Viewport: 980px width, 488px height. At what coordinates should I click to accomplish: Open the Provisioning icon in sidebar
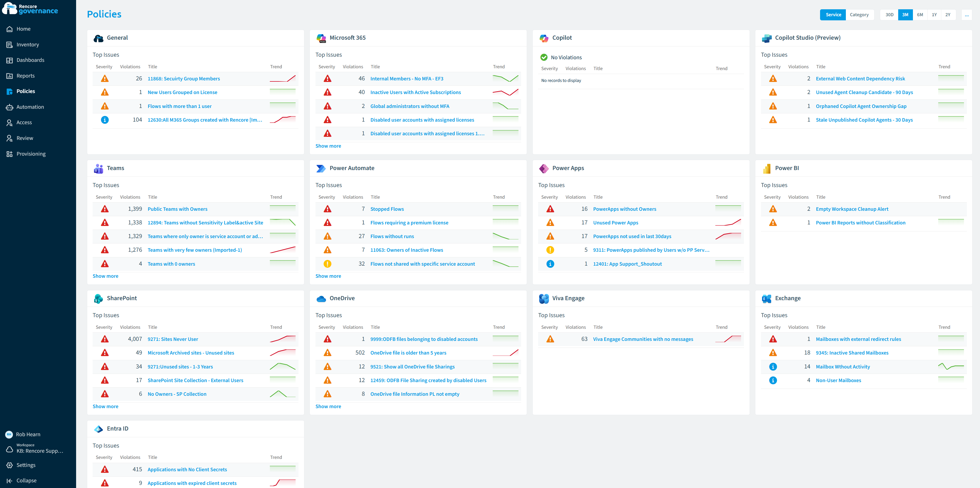pyautogui.click(x=10, y=154)
